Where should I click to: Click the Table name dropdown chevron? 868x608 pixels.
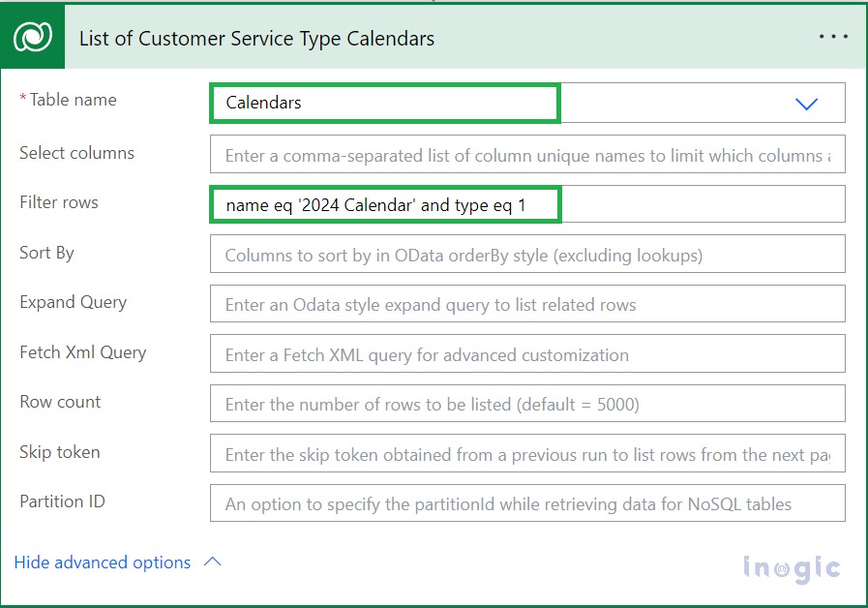[806, 103]
